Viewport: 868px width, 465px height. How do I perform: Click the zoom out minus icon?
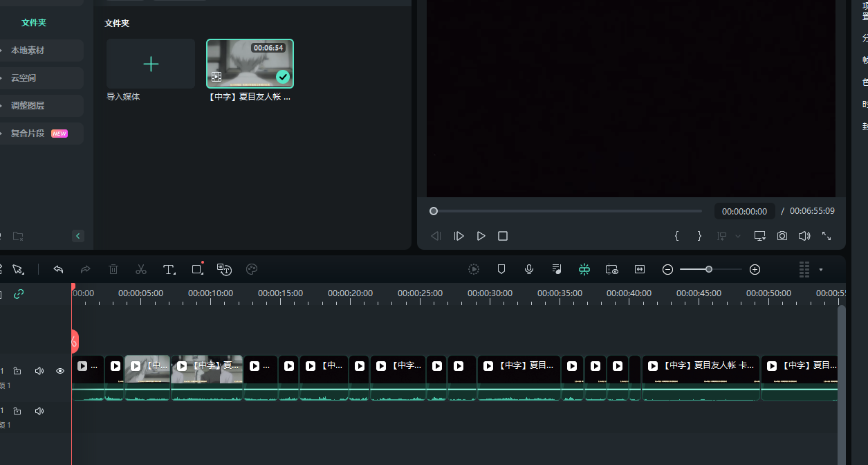point(667,269)
